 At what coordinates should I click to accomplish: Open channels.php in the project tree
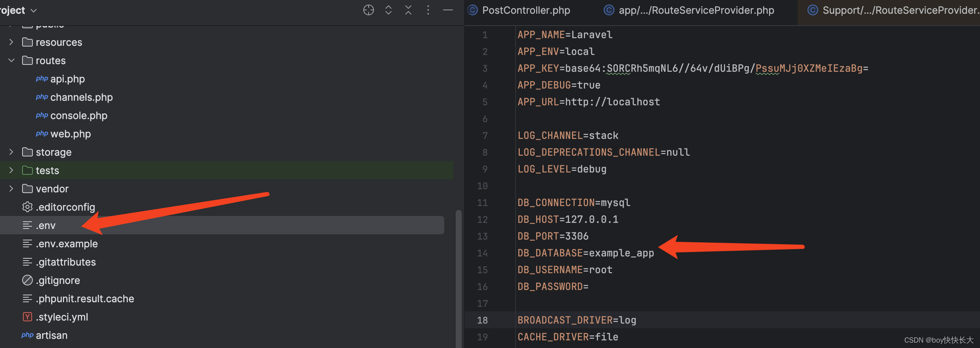[82, 97]
